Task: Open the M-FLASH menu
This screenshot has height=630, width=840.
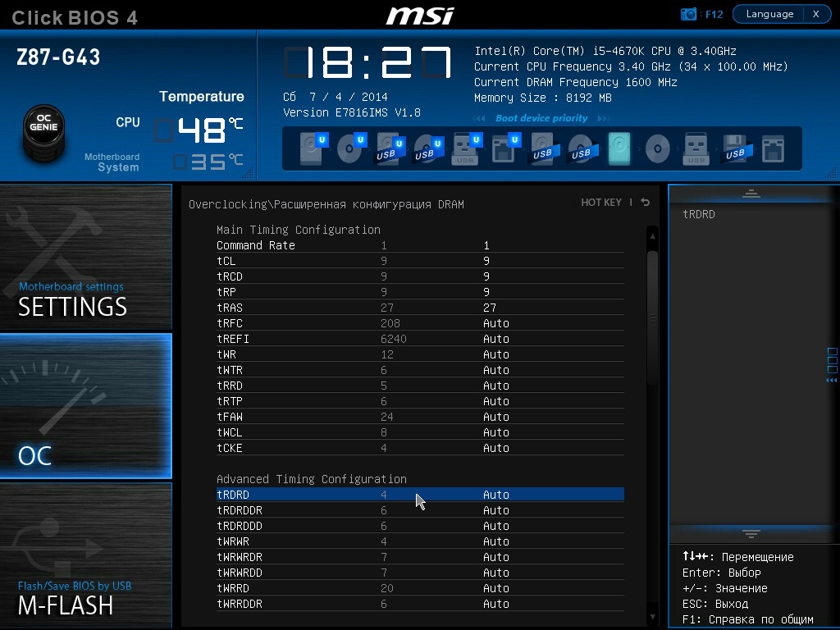Action: (85, 555)
